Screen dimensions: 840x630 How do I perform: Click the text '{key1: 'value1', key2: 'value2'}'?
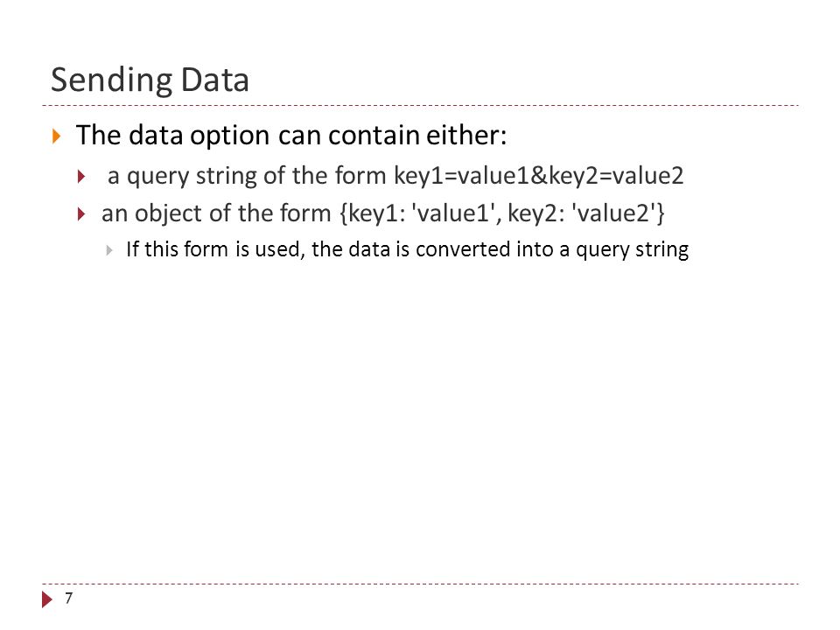(x=501, y=213)
